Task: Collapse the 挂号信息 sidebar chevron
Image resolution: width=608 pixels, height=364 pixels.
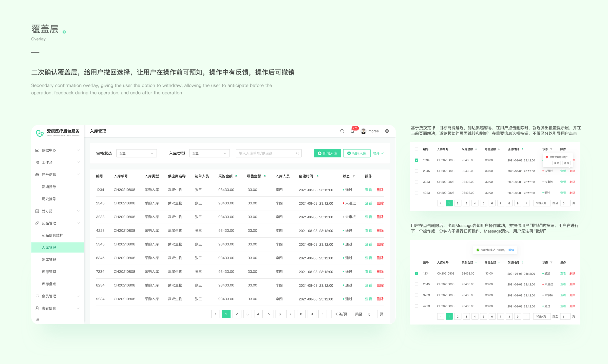Action: 78,175
